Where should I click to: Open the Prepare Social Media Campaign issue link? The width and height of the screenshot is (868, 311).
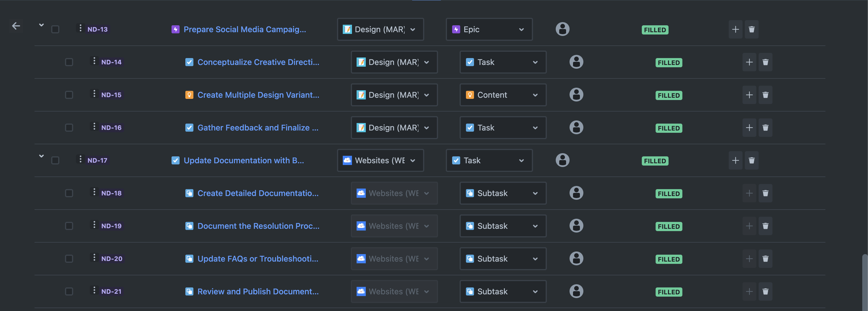coord(245,30)
